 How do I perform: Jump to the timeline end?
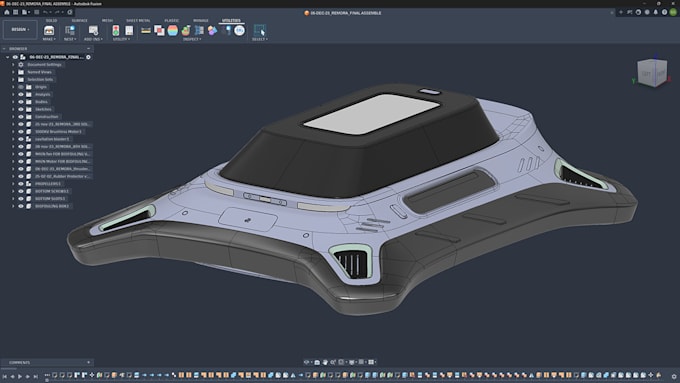pyautogui.click(x=36, y=376)
